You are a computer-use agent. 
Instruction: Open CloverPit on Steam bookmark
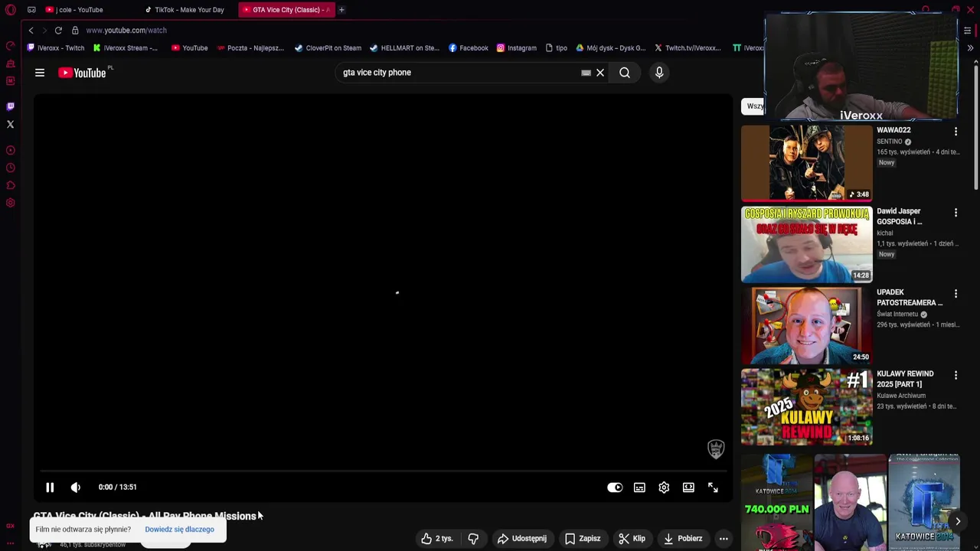[328, 48]
